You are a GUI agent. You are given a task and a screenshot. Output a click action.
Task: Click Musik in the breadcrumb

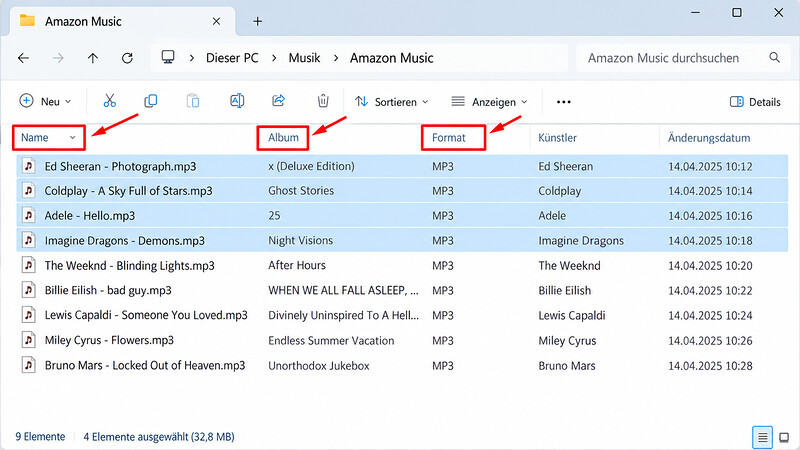305,58
